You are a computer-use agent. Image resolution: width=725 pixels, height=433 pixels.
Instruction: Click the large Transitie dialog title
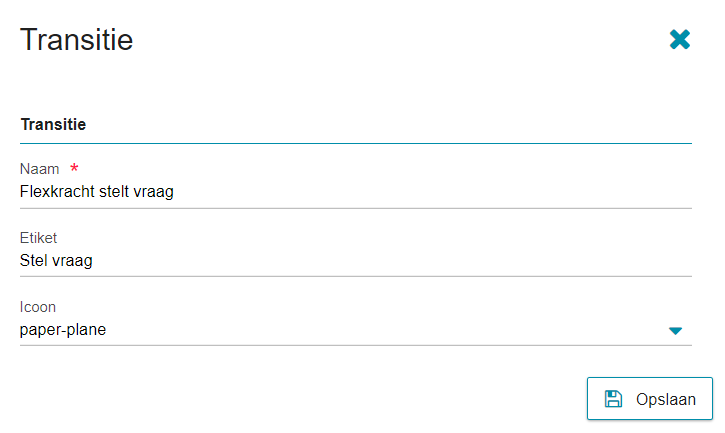pyautogui.click(x=77, y=40)
